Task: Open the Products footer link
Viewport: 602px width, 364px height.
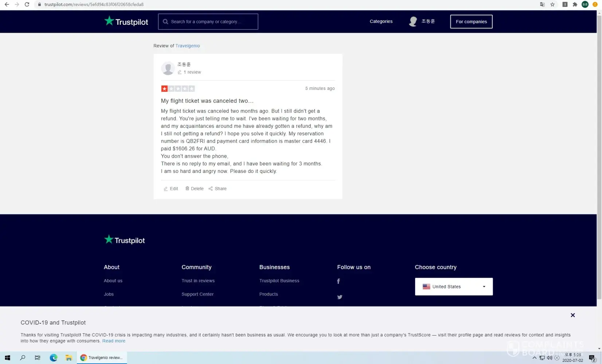Action: 269,294
